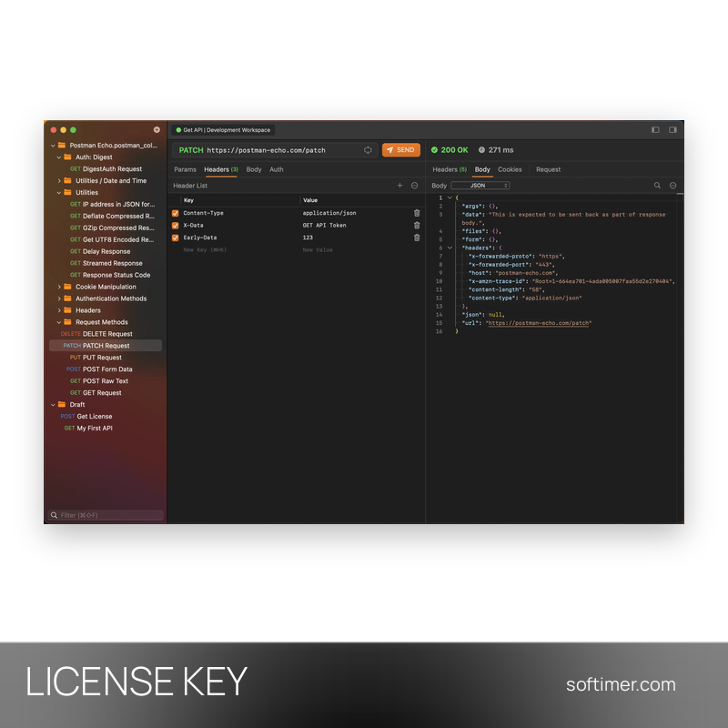This screenshot has width=728, height=728.
Task: Select the Get API Development Workspace tab
Action: pos(223,130)
